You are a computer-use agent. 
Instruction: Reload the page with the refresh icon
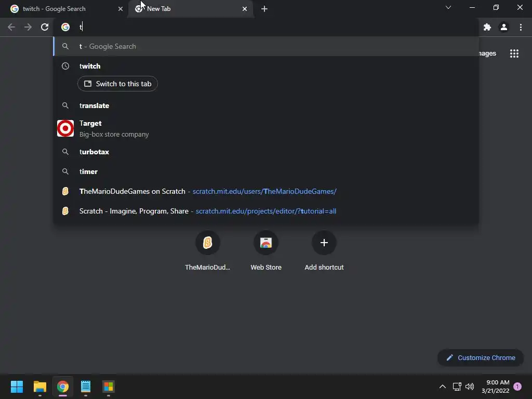click(45, 27)
